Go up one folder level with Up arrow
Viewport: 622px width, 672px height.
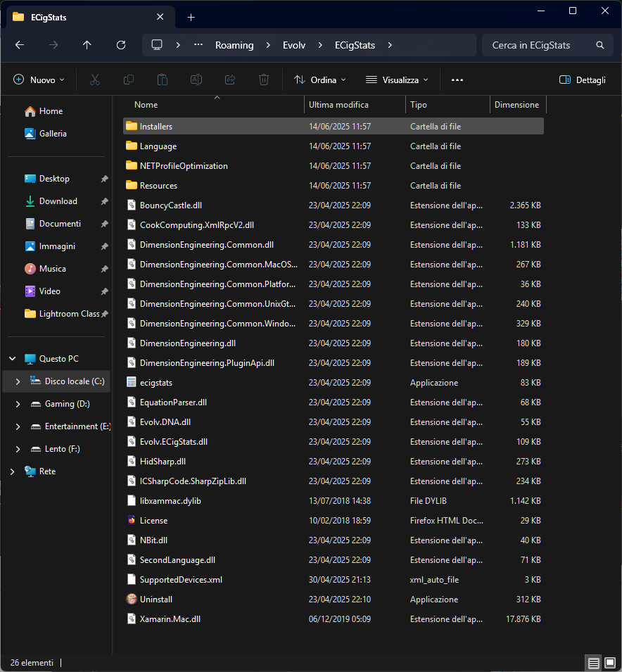(x=87, y=45)
